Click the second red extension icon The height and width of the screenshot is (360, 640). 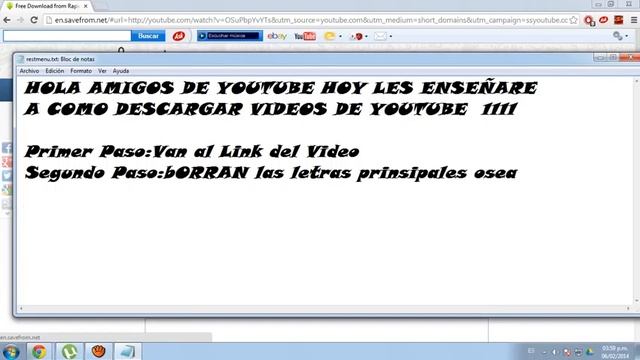tap(604, 20)
